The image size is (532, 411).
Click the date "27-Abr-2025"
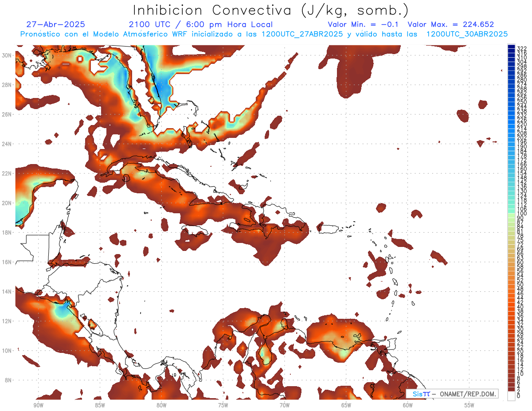point(56,24)
